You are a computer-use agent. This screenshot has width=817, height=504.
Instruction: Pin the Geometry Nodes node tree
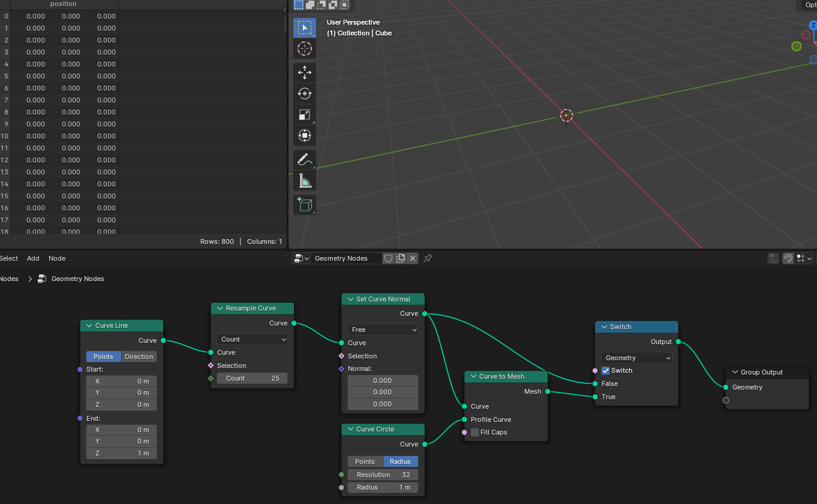coord(428,258)
